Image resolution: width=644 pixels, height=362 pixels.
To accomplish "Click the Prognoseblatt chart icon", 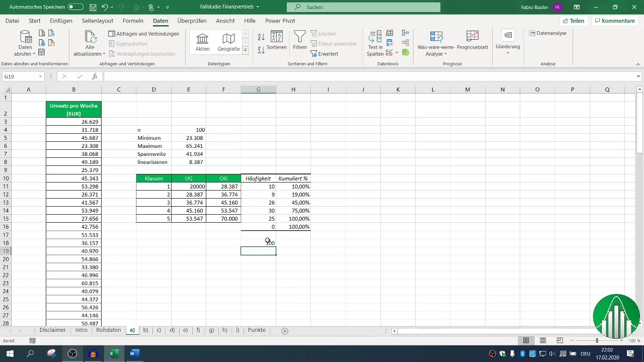I will [472, 36].
